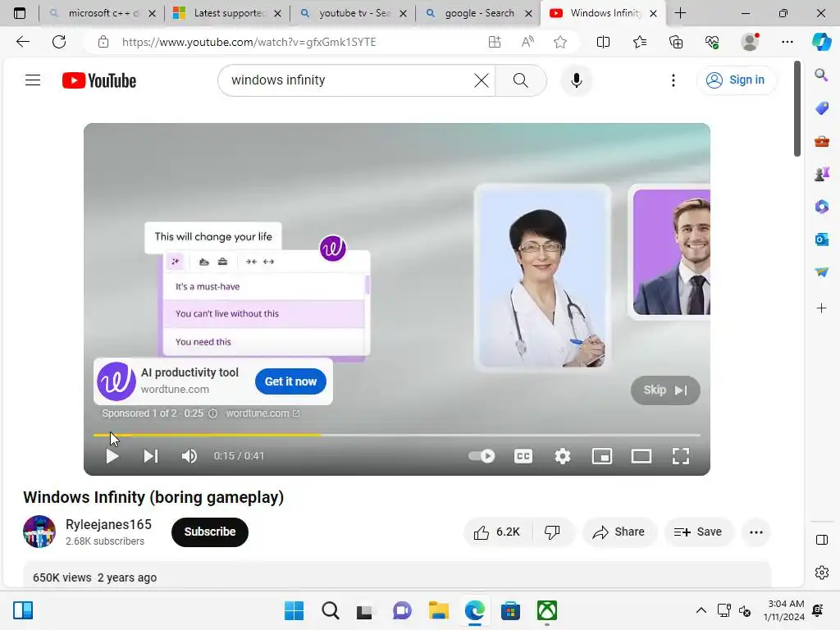Open Read aloud option

tap(527, 42)
